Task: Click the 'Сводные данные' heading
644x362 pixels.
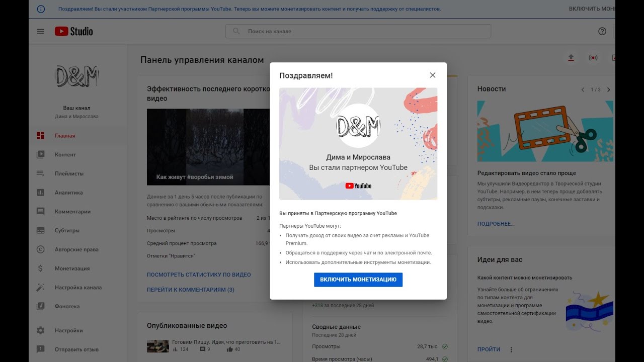Action: click(336, 327)
